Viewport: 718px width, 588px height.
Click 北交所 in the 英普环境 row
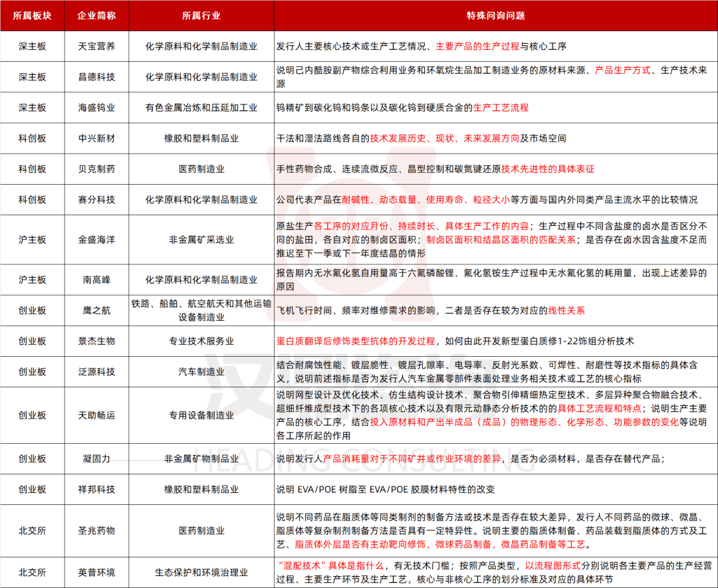point(32,573)
